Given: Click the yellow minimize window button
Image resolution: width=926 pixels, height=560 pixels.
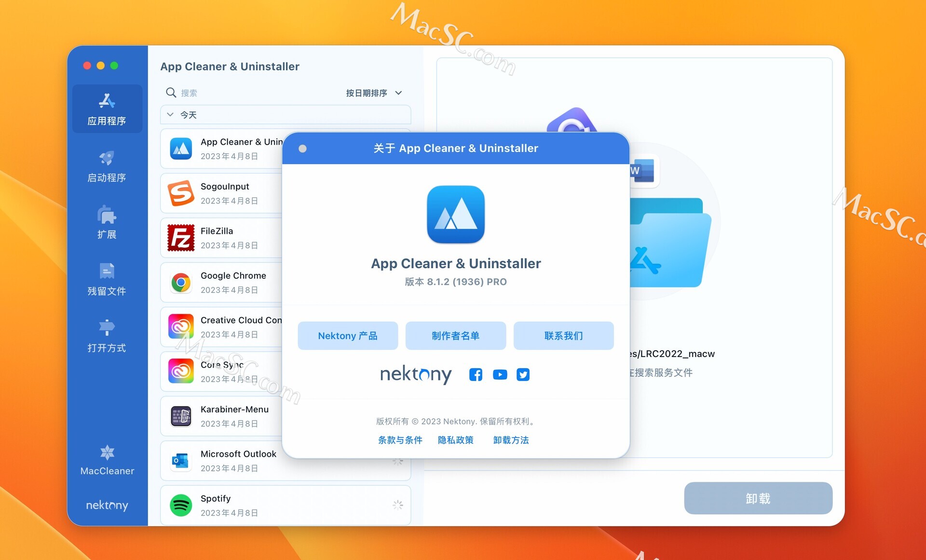Looking at the screenshot, I should click(101, 66).
